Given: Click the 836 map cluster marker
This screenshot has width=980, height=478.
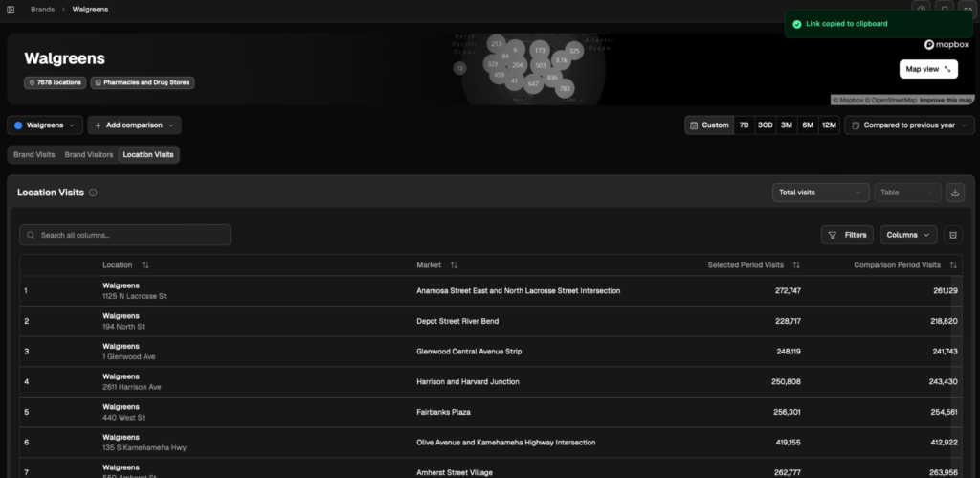Looking at the screenshot, I should [x=552, y=78].
